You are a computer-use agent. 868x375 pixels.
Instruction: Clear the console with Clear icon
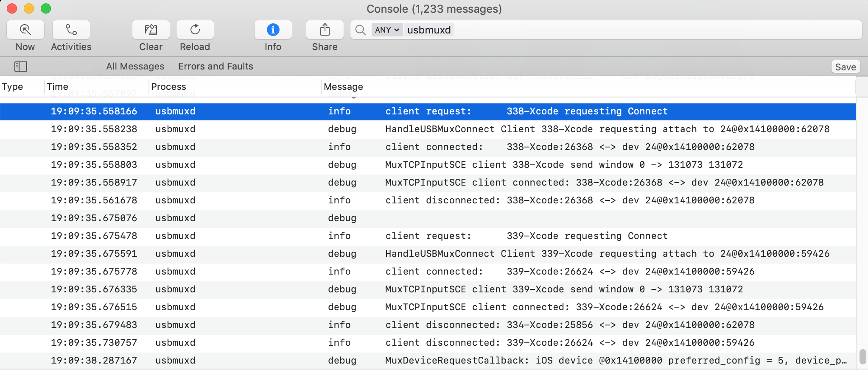pyautogui.click(x=151, y=30)
